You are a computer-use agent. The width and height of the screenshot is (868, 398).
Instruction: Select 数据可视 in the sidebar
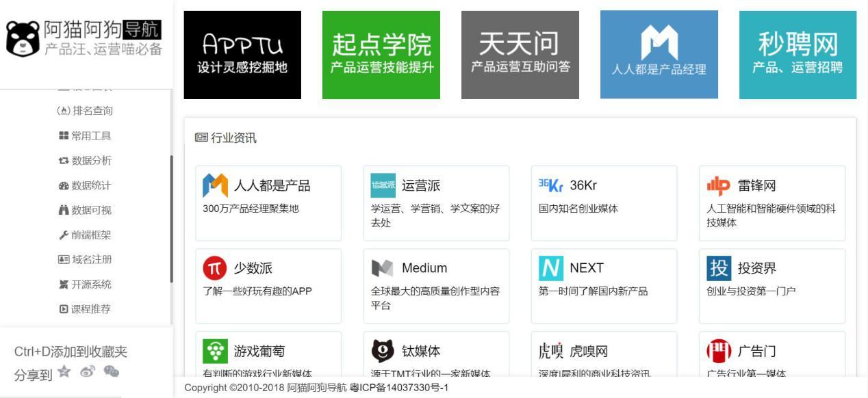click(x=85, y=210)
